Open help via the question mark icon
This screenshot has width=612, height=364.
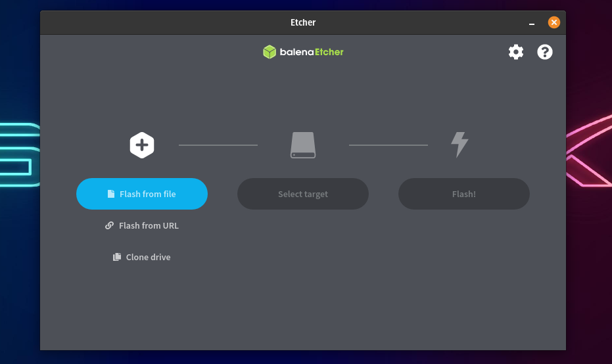[544, 52]
